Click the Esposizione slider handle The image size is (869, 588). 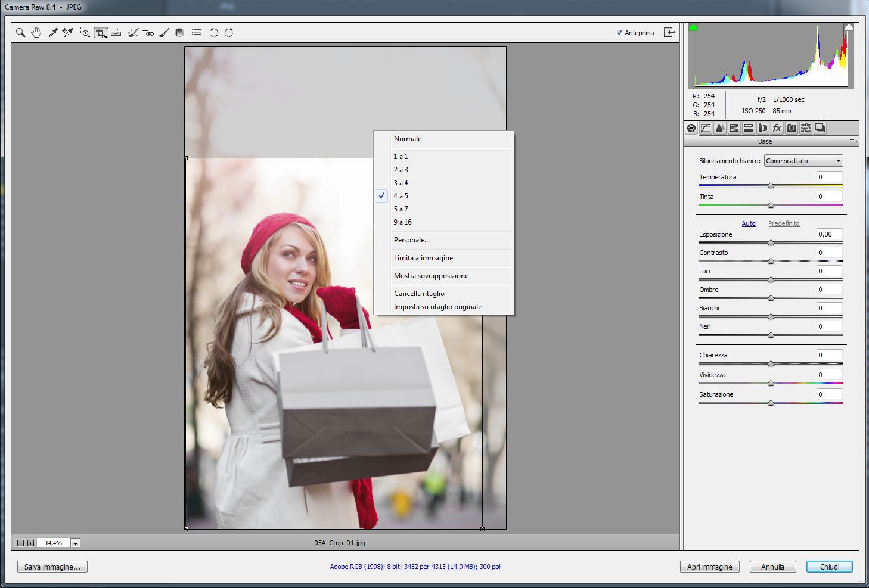(771, 243)
